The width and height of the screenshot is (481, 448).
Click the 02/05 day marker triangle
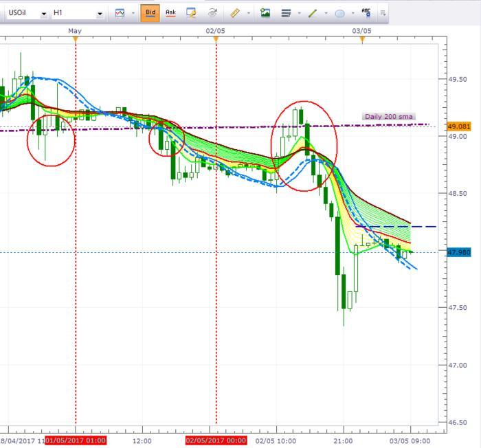point(216,39)
